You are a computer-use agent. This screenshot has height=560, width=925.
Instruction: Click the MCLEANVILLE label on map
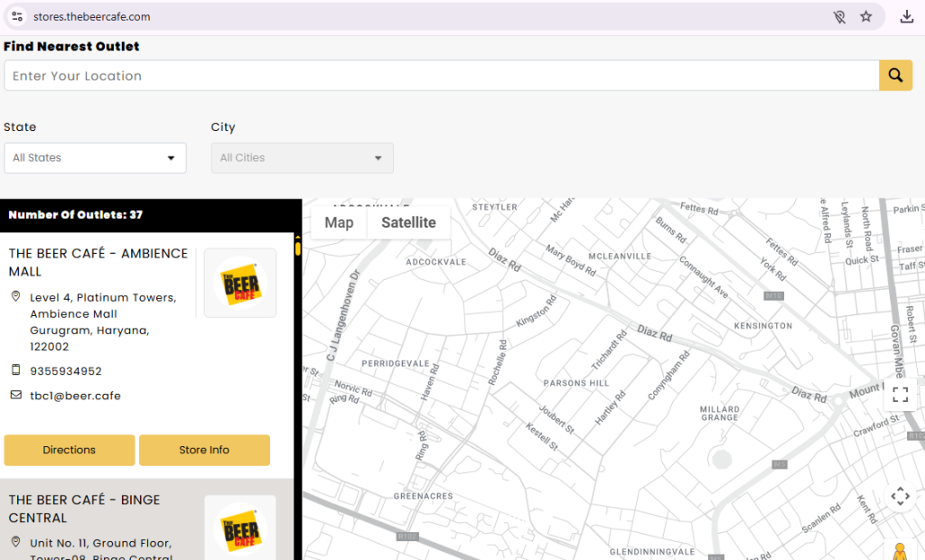tap(620, 257)
